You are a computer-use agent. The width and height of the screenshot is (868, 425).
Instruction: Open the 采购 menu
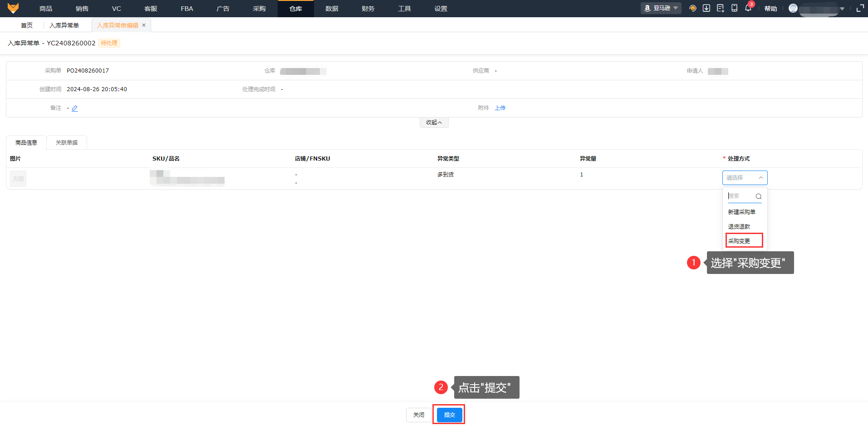pyautogui.click(x=259, y=9)
